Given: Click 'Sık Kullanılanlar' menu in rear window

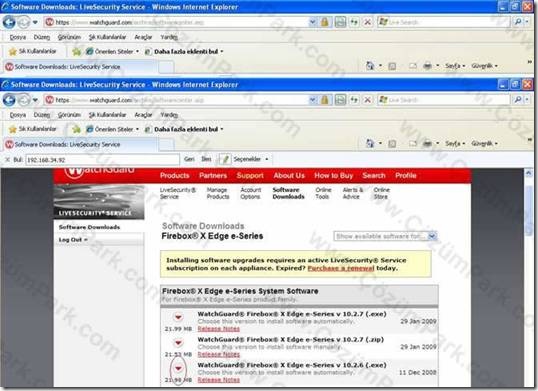Looking at the screenshot, I should click(107, 37).
